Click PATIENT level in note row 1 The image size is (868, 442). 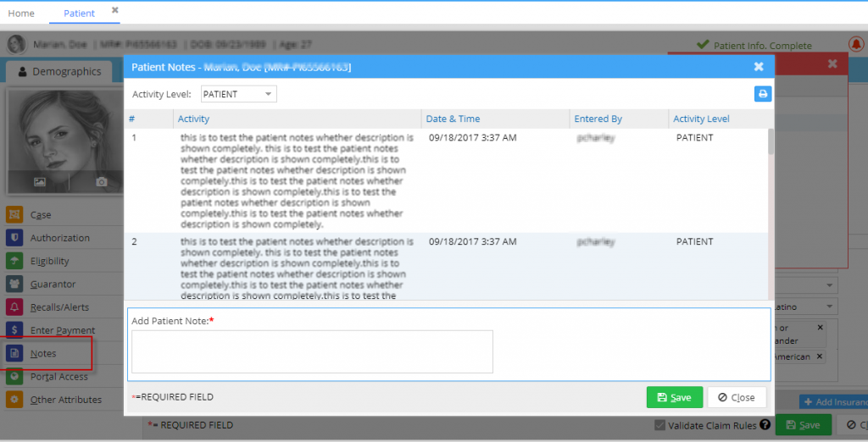694,138
